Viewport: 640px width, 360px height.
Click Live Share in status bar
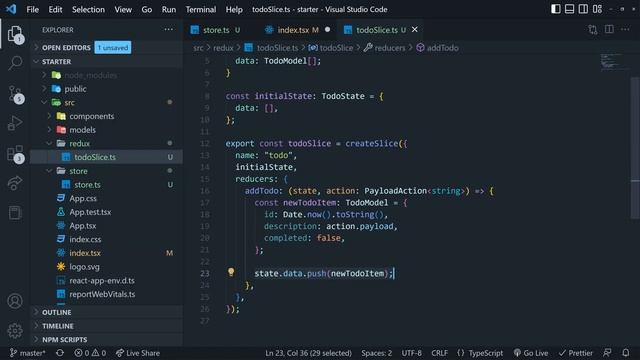click(138, 353)
